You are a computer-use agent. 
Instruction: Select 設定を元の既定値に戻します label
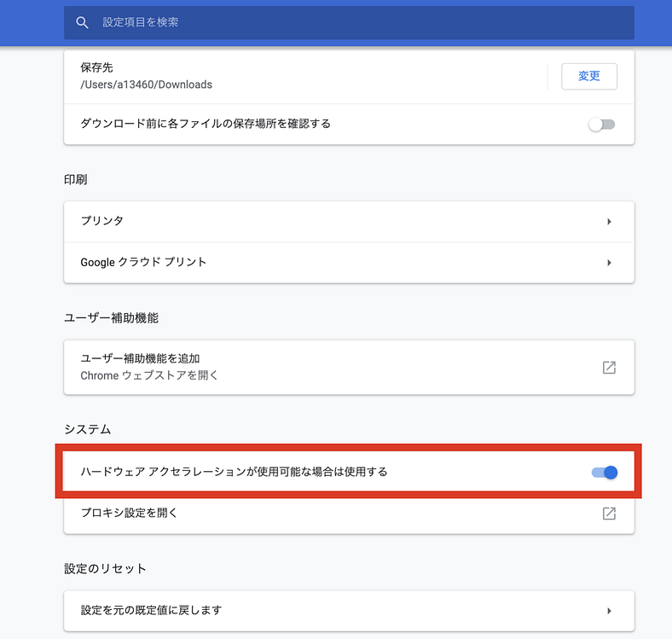point(151,610)
